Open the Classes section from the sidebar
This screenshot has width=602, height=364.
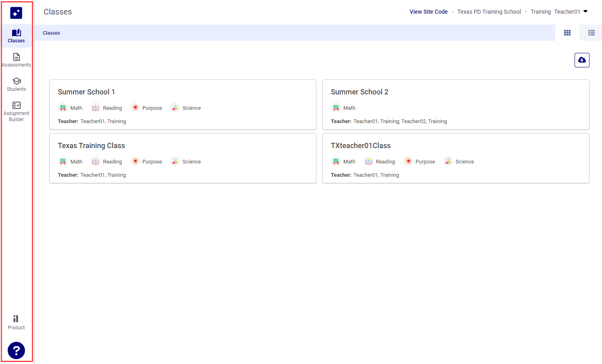(16, 36)
